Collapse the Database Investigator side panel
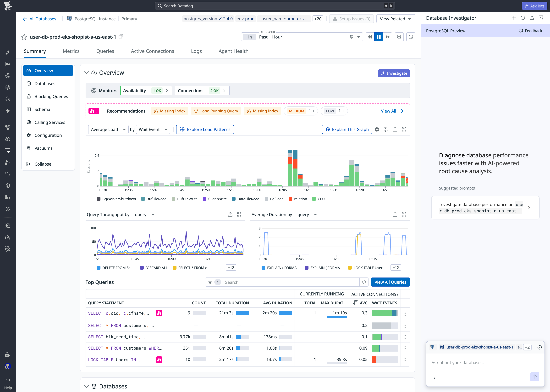The image size is (550, 392). (x=541, y=18)
